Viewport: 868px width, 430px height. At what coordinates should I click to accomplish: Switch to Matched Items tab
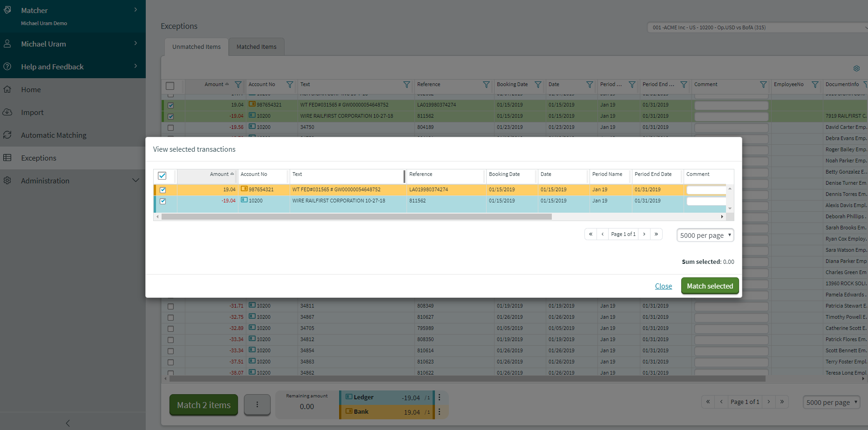(x=256, y=47)
